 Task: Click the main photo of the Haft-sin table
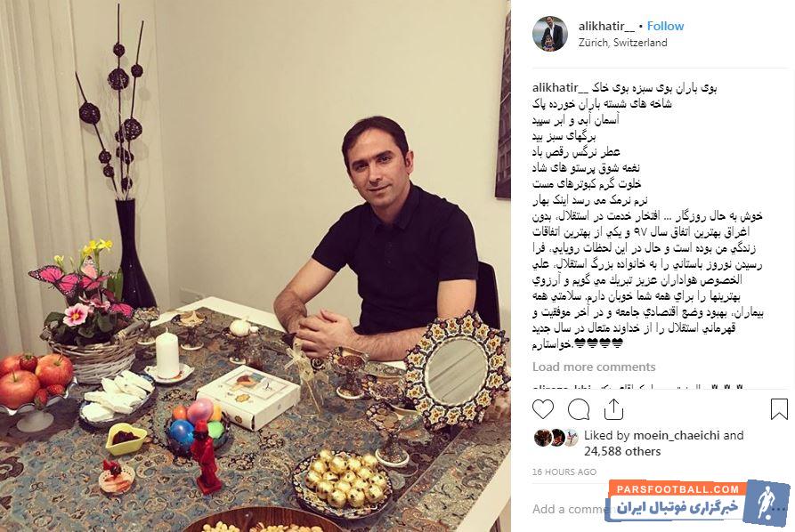(x=255, y=266)
